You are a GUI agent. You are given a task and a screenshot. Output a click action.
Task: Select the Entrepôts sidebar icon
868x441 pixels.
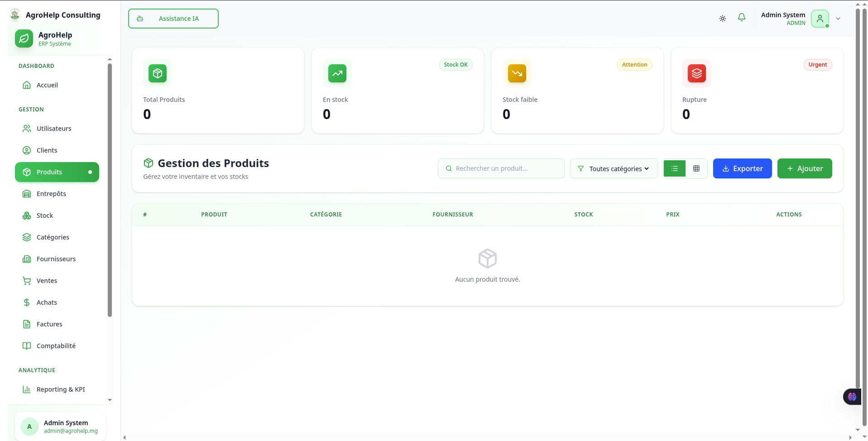(27, 193)
